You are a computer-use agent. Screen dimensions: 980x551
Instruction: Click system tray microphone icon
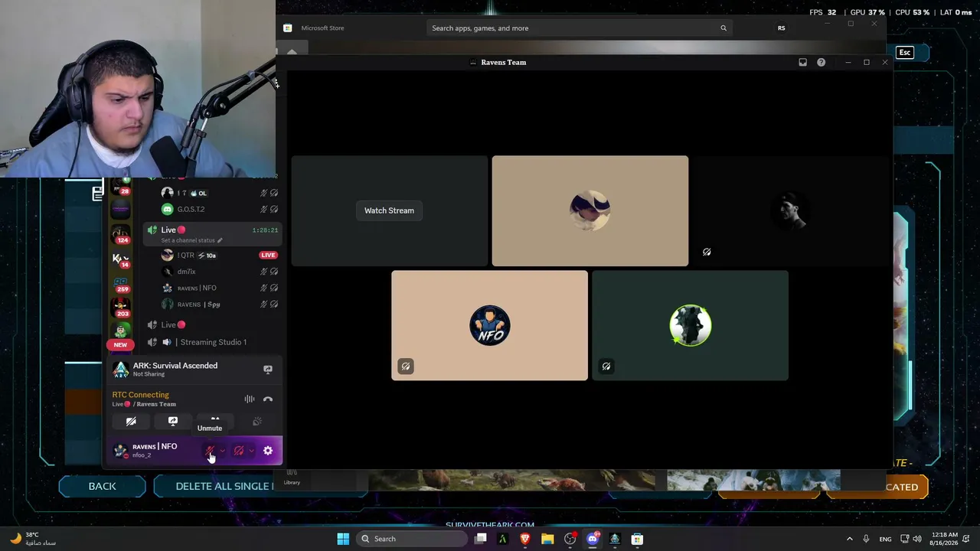(866, 539)
